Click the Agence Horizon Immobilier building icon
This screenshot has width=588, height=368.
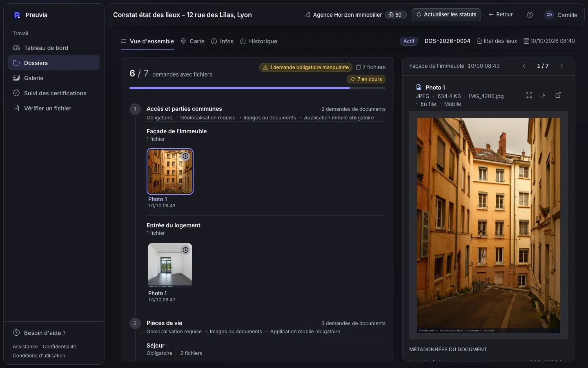307,15
